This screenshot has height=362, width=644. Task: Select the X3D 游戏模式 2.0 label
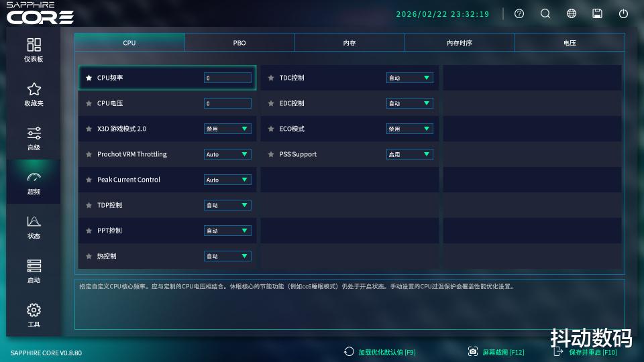pos(121,129)
